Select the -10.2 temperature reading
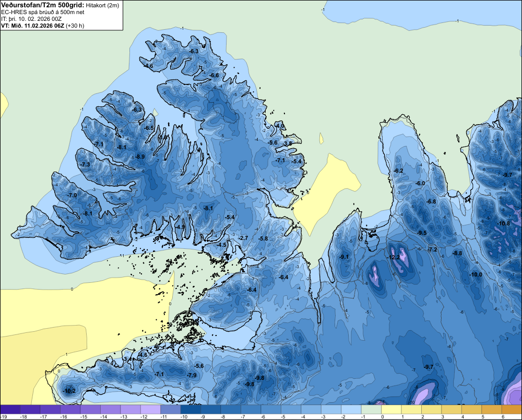The height and width of the screenshot is (420, 522). 69,391
